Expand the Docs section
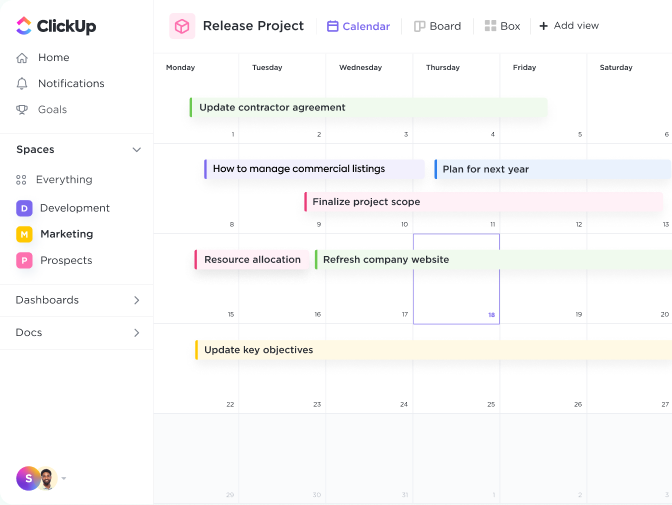Viewport: 672px width, 505px height. click(x=137, y=333)
